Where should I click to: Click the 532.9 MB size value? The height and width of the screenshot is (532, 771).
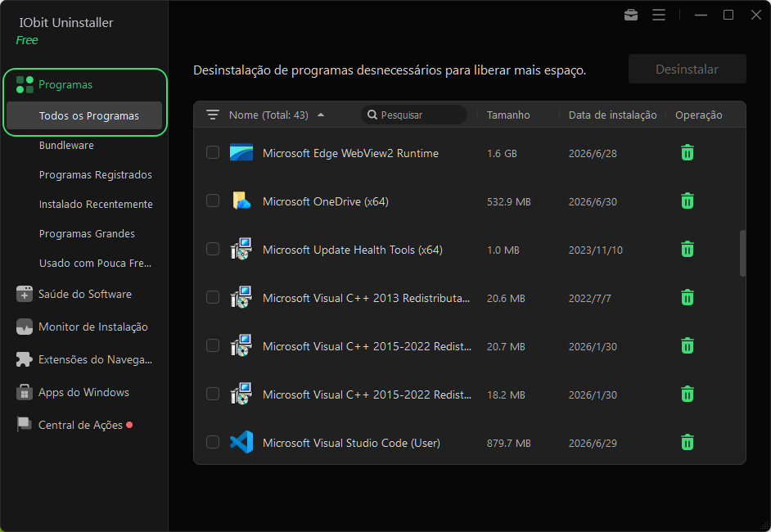click(509, 201)
